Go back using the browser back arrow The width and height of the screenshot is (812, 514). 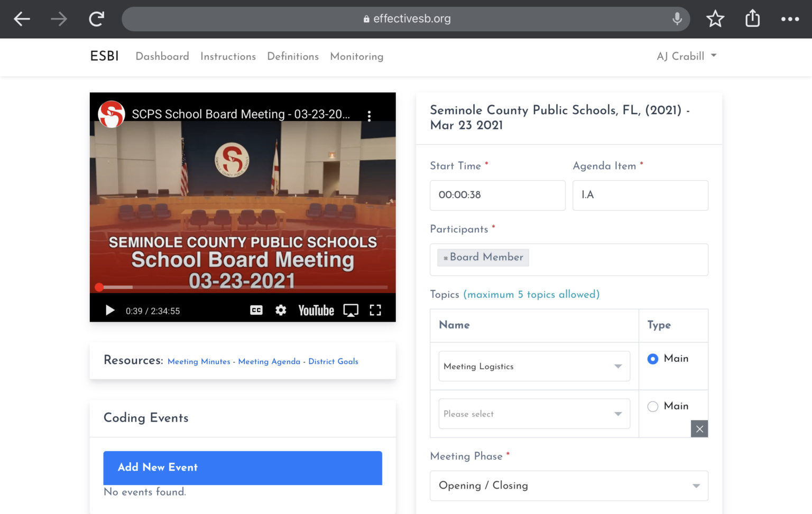pos(22,19)
